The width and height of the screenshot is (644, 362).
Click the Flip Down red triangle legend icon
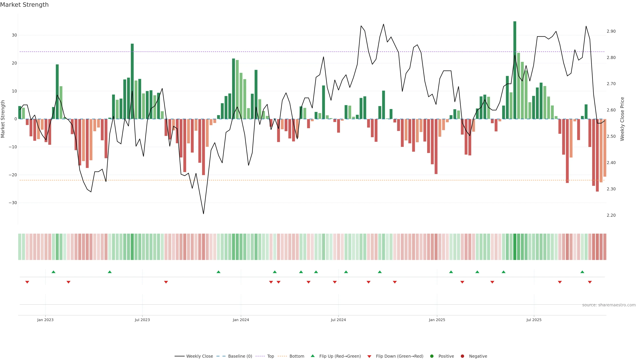coord(369,356)
